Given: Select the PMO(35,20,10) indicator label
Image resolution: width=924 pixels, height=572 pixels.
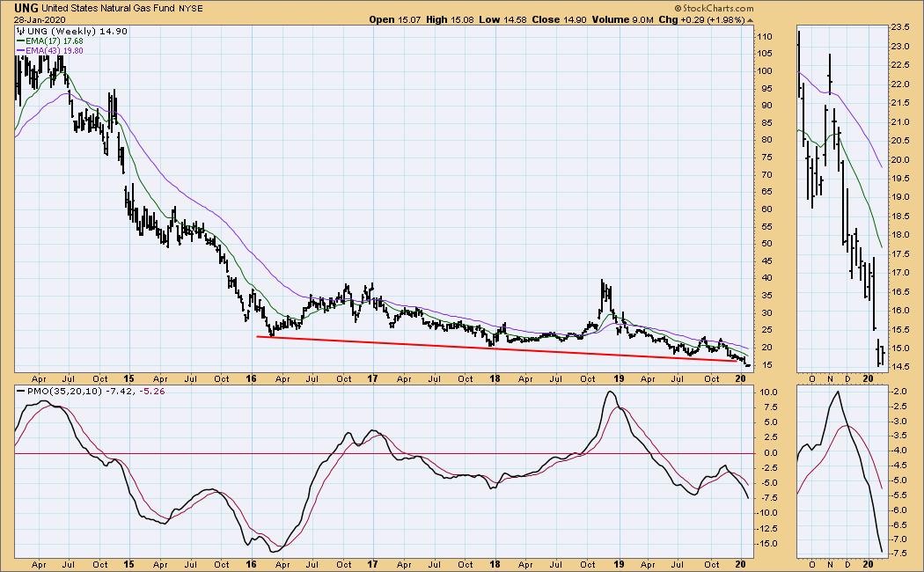Looking at the screenshot, I should (x=50, y=392).
